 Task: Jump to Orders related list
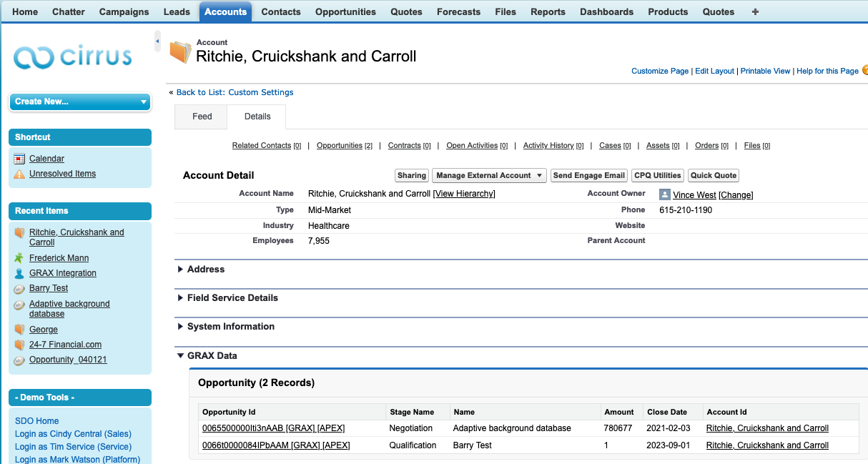tap(711, 146)
